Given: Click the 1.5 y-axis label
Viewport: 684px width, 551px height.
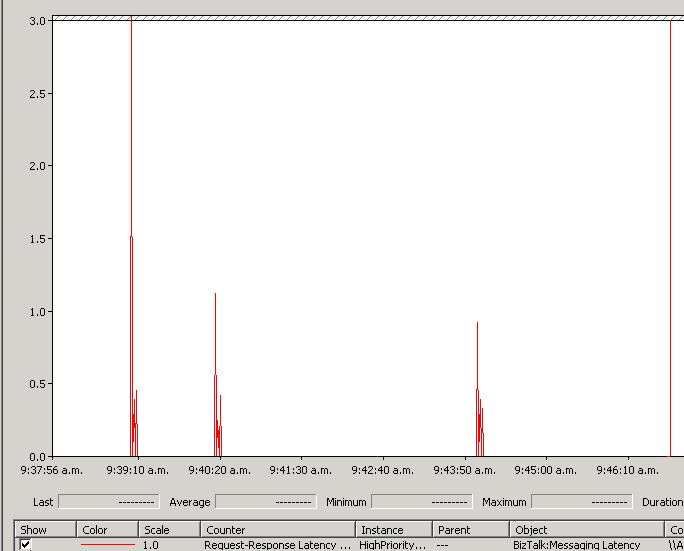Looking at the screenshot, I should [38, 239].
